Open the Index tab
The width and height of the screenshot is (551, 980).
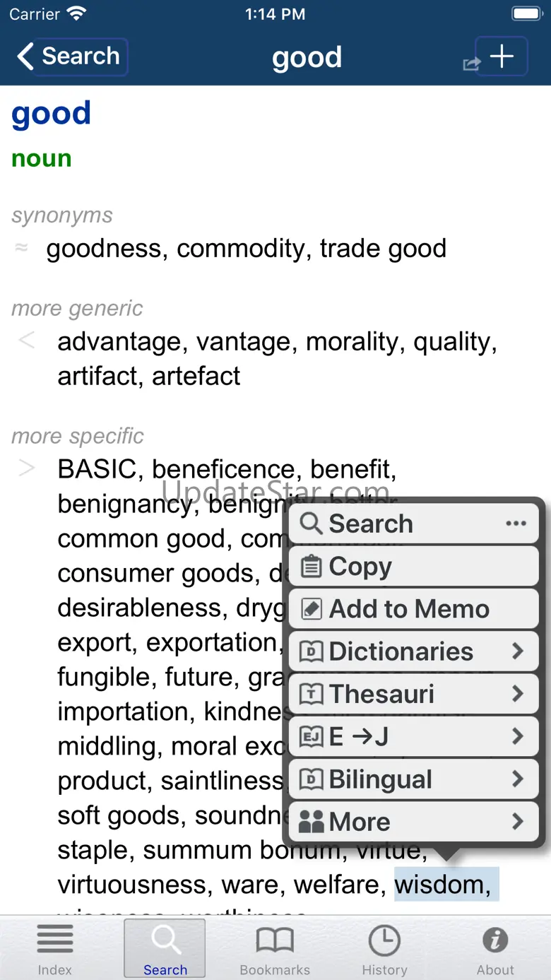click(55, 948)
